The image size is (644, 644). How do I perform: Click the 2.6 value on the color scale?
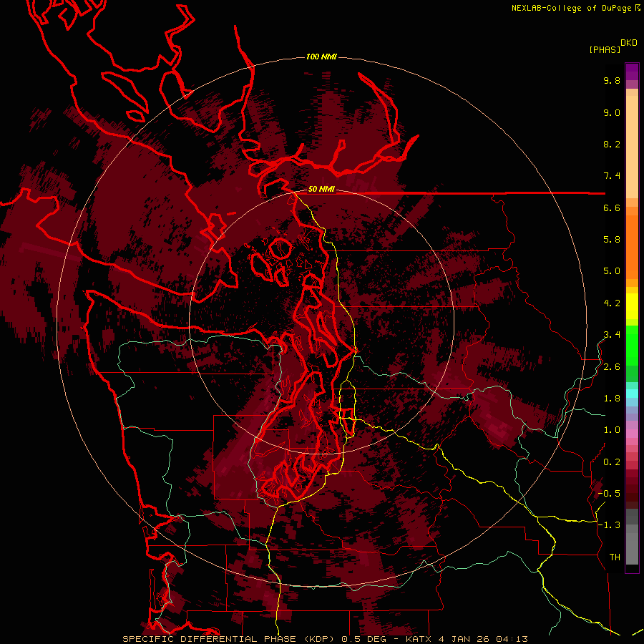612,367
